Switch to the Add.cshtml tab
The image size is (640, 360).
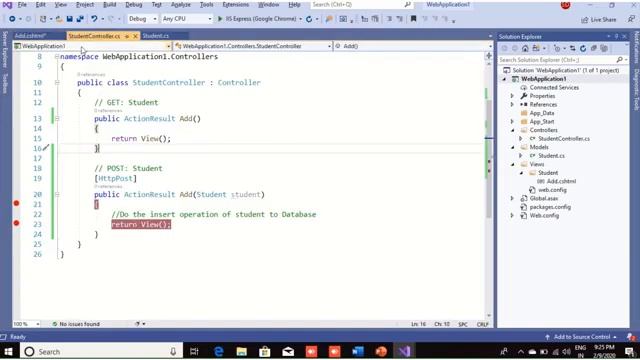pyautogui.click(x=30, y=36)
